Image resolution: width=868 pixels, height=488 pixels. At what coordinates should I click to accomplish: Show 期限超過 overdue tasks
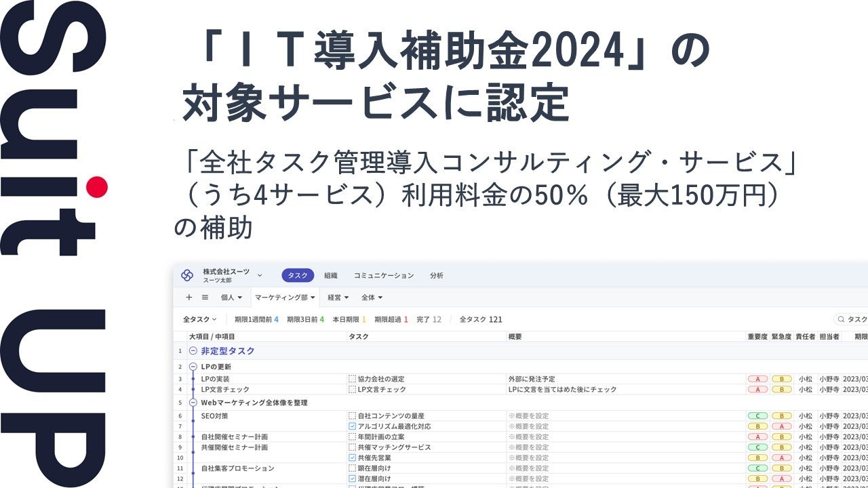coord(391,319)
